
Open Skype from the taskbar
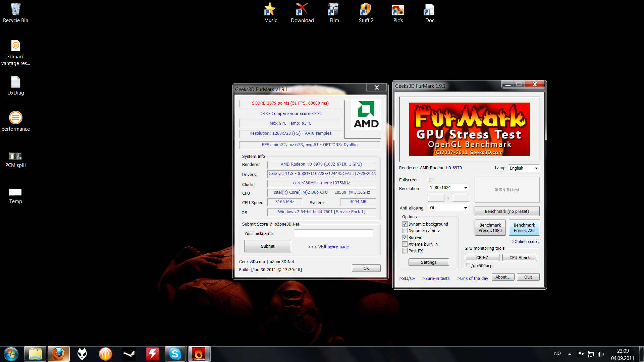(175, 354)
